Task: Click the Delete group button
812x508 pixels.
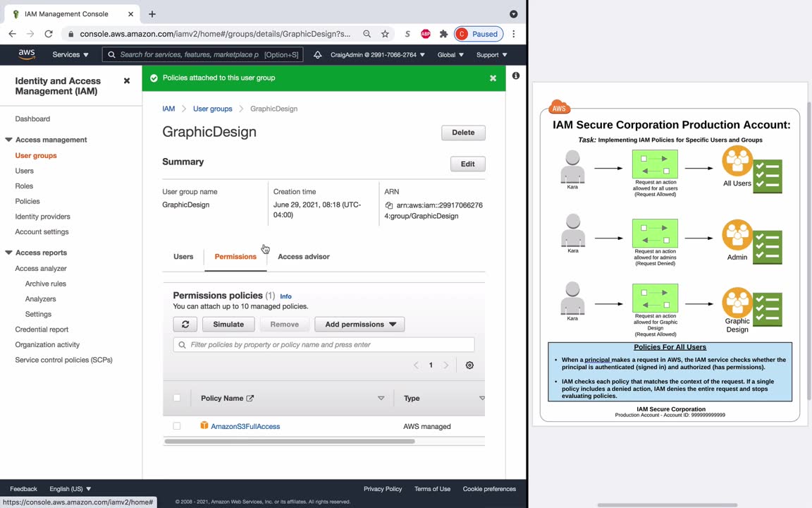Action: click(464, 133)
